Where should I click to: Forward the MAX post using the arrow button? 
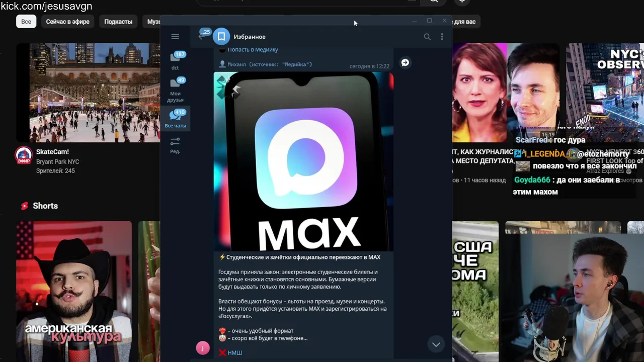click(405, 62)
